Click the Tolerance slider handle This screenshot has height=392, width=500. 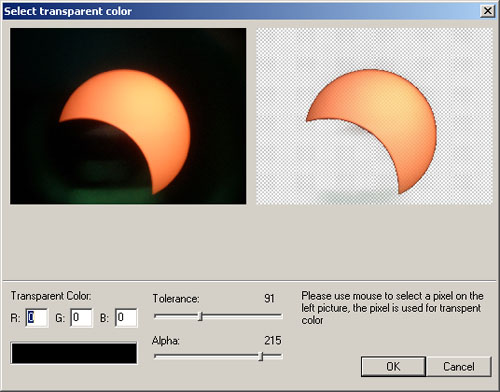click(200, 316)
